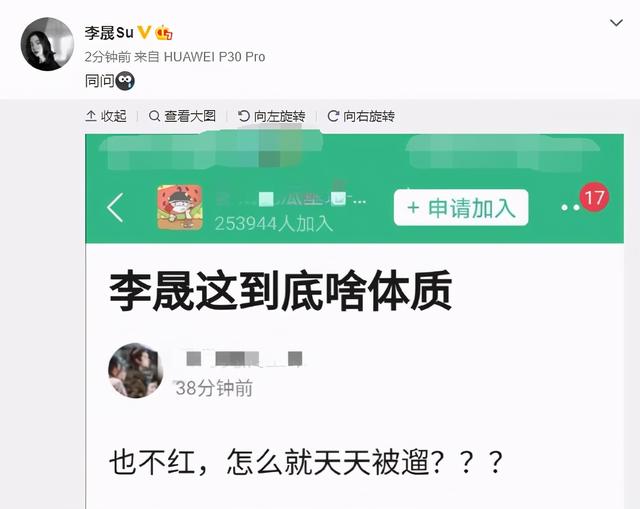640x509 pixels.
Task: Open the watermelon group avatar
Action: pyautogui.click(x=180, y=207)
